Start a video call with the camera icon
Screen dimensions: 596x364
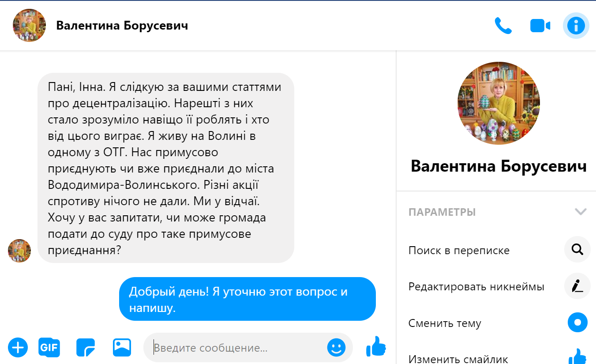pos(540,26)
